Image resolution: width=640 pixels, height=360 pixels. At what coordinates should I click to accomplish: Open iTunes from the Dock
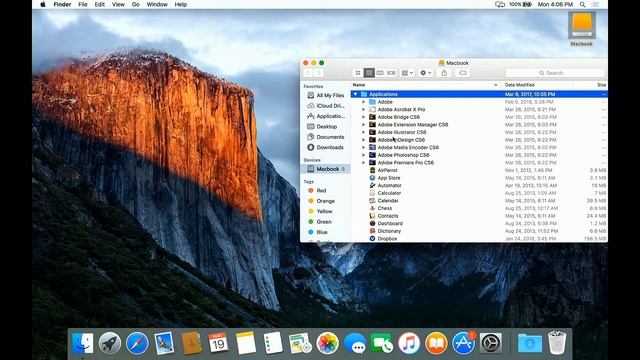(x=409, y=342)
